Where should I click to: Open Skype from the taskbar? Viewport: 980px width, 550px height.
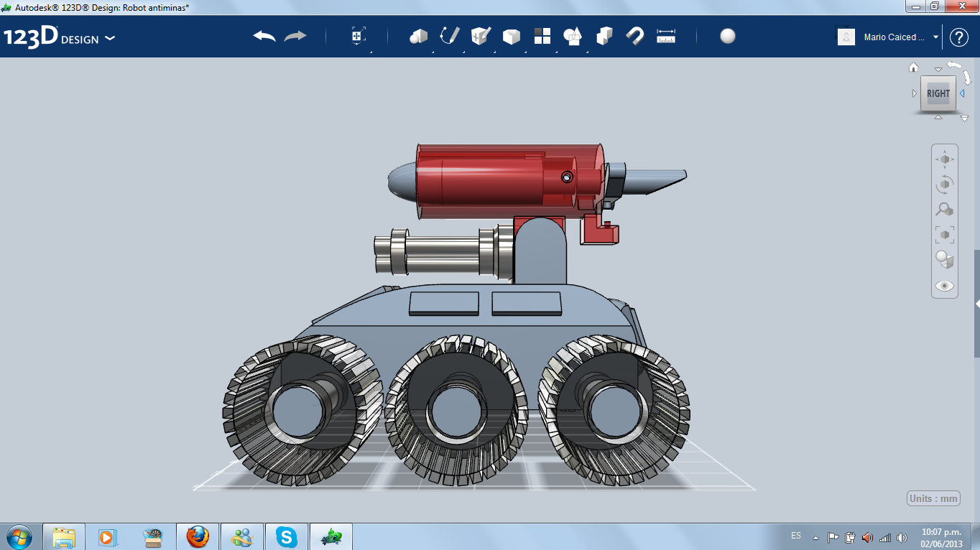point(287,536)
